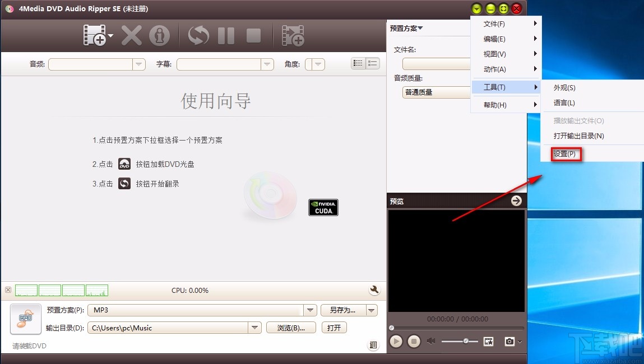Take a snapshot with the camera icon
The height and width of the screenshot is (364, 644).
(x=508, y=341)
